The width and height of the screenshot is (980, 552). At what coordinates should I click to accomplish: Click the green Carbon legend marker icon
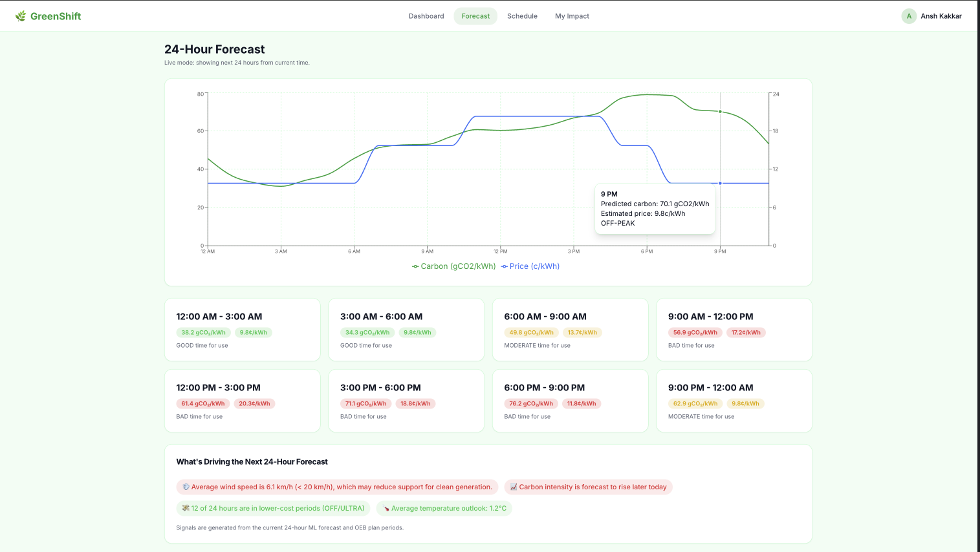[415, 266]
